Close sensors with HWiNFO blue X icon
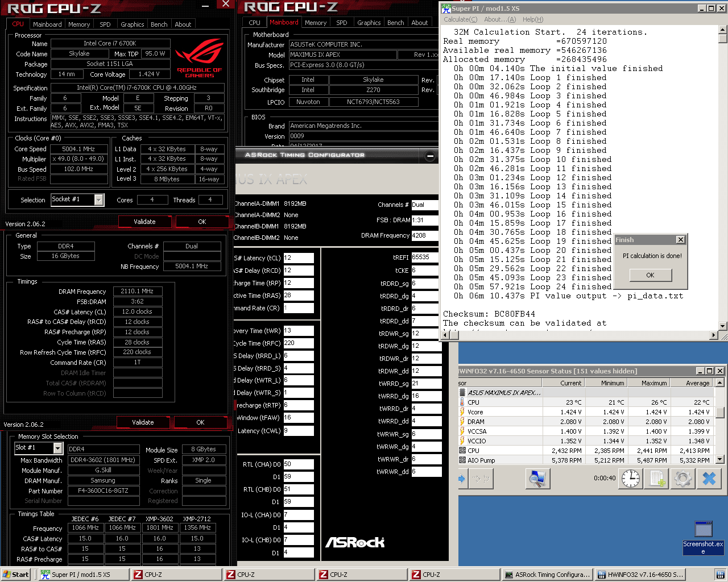Viewport: 728px width, 582px height. pos(709,479)
